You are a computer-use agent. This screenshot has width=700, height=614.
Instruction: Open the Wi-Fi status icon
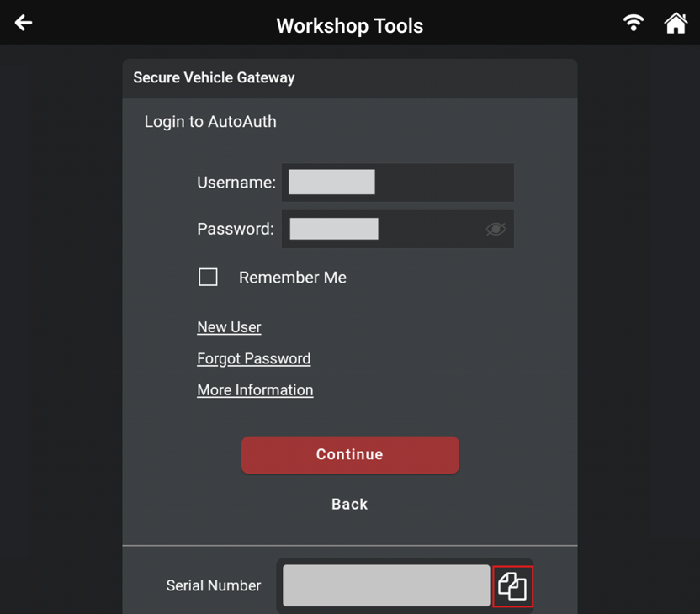tap(634, 23)
